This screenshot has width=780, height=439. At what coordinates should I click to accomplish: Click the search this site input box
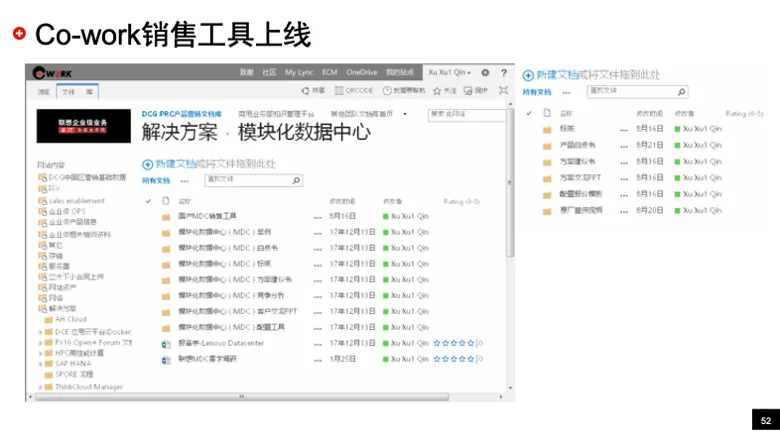click(x=467, y=115)
